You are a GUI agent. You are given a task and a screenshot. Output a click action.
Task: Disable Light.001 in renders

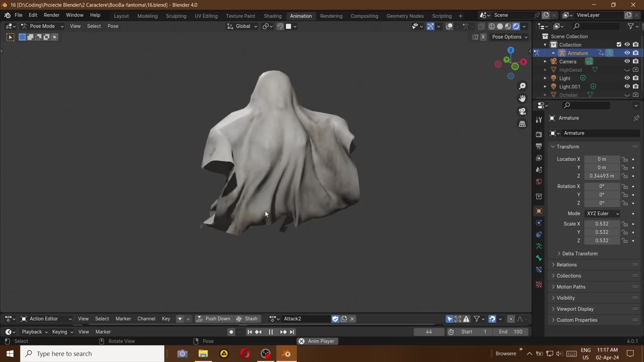[x=636, y=86]
